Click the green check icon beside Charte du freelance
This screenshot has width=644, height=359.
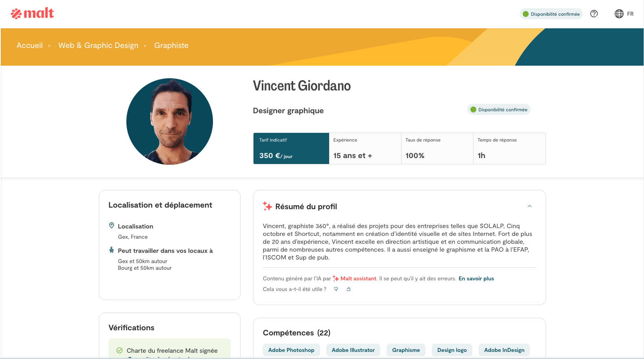click(119, 350)
